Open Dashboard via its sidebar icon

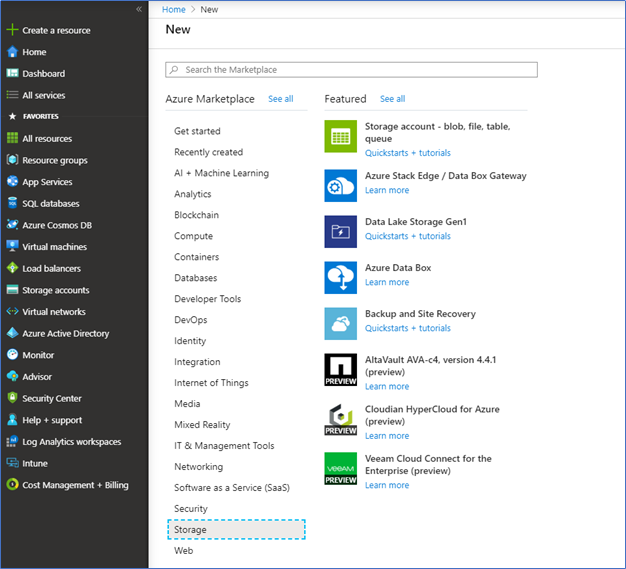[12, 73]
